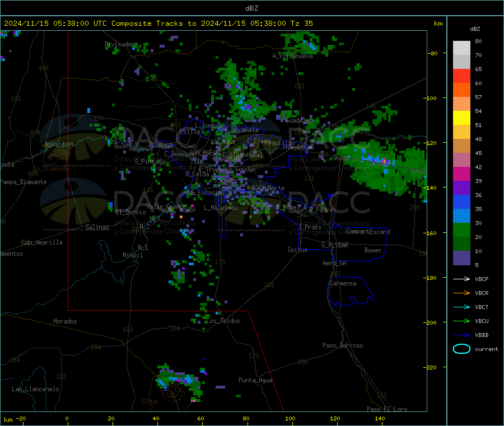Select the magenta 39 dBZ color swatch
Image resolution: width=504 pixels, height=426 pixels.
(x=461, y=174)
